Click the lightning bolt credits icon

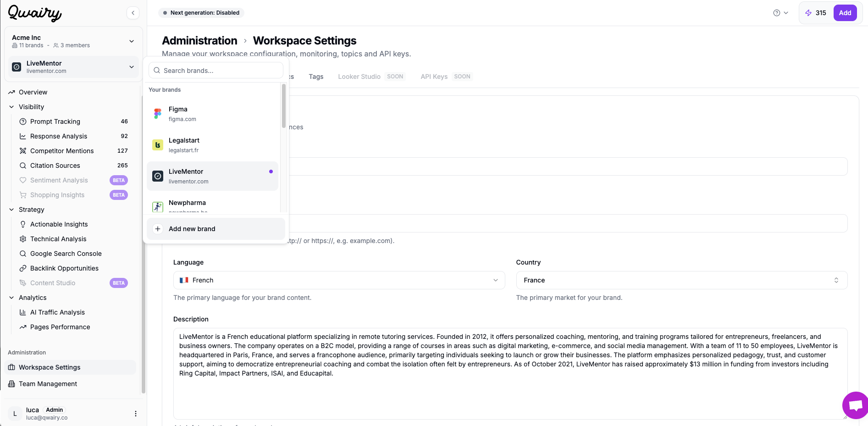point(808,13)
